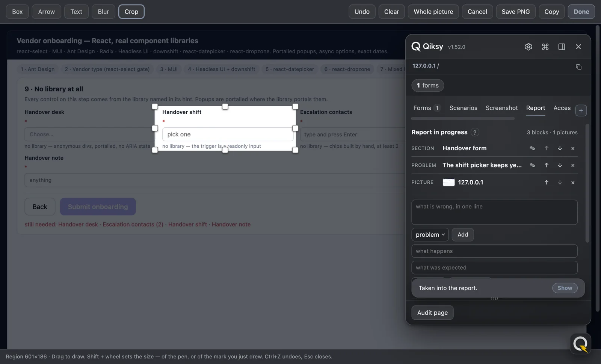Screen dimensions: 601x364
Task: Click Done to finish annotating
Action: (581, 12)
